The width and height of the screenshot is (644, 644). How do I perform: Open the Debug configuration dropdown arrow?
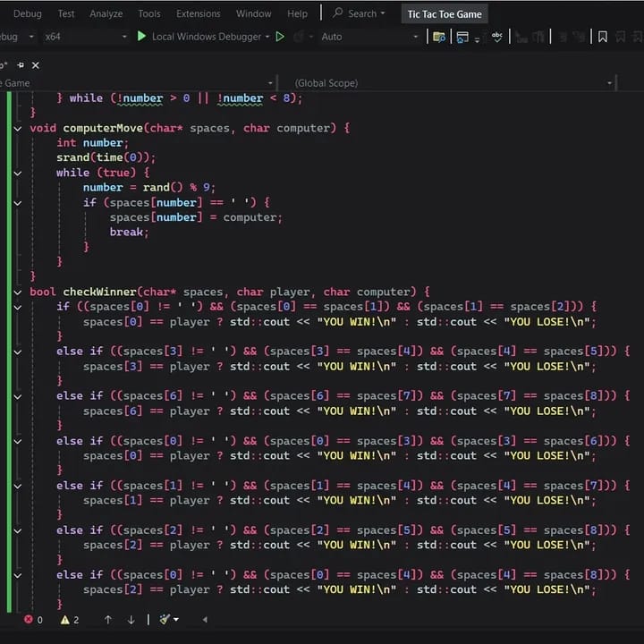[31, 37]
